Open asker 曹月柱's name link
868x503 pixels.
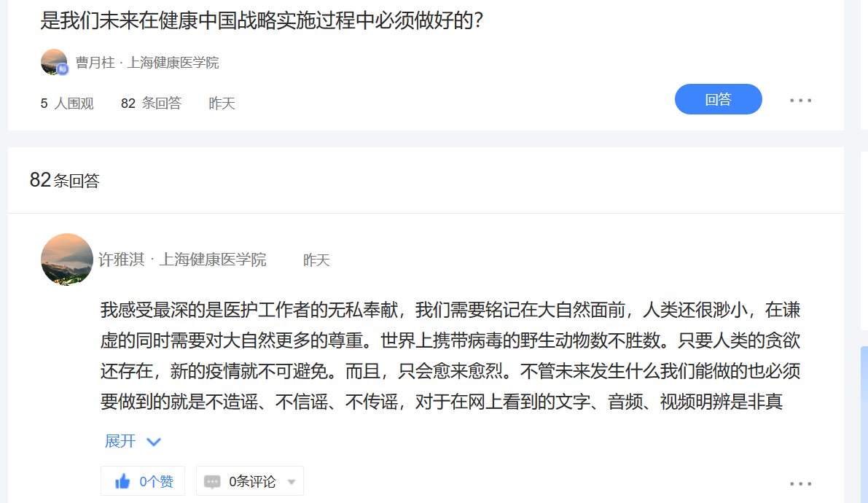[x=95, y=63]
